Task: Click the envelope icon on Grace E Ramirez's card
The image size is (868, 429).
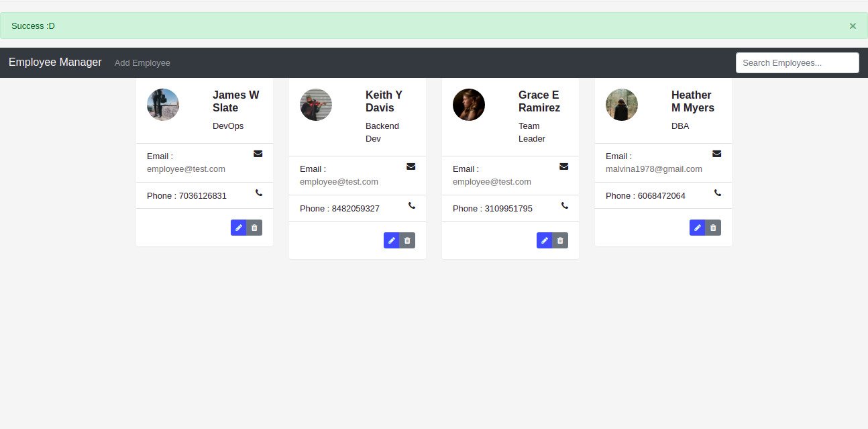Action: pos(564,166)
